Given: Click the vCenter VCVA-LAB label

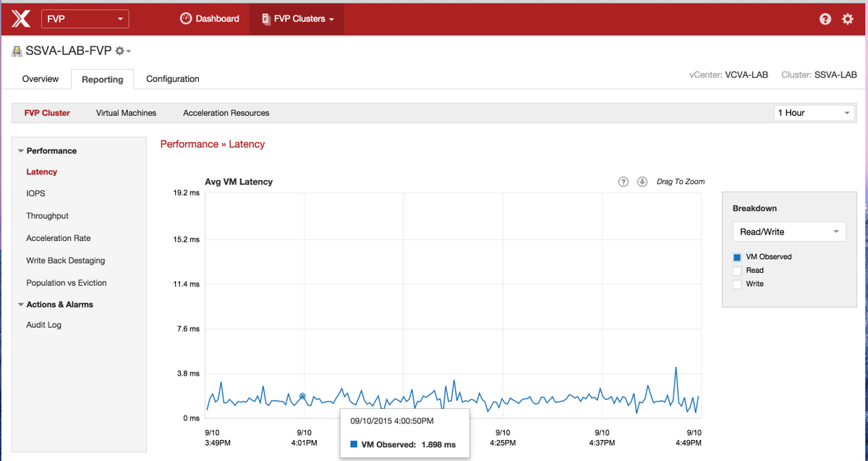Looking at the screenshot, I should coord(728,75).
